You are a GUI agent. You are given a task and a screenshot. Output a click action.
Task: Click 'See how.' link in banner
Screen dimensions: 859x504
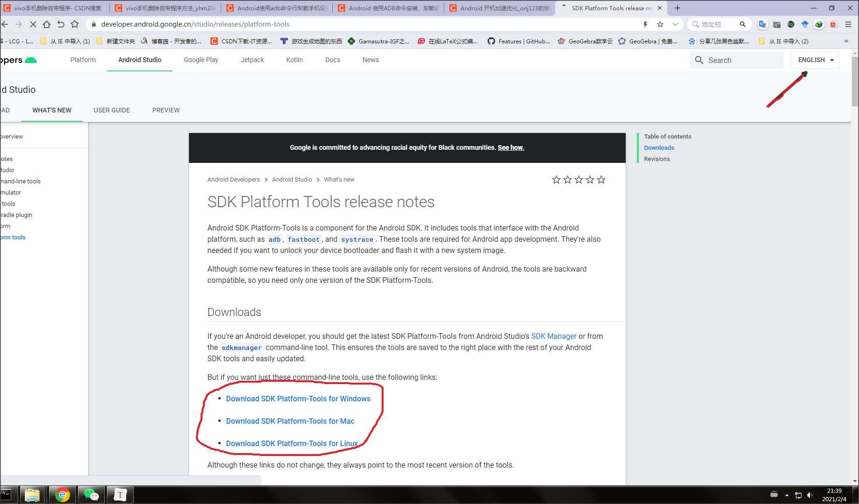(511, 147)
